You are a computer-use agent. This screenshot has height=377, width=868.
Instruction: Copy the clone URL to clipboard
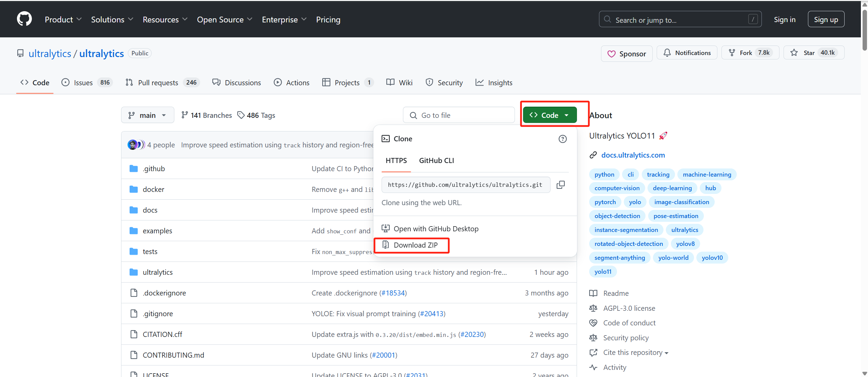click(561, 185)
